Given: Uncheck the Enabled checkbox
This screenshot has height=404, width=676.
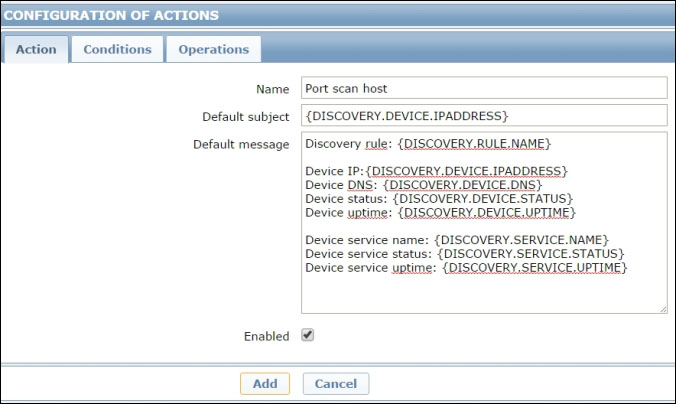Looking at the screenshot, I should (308, 336).
